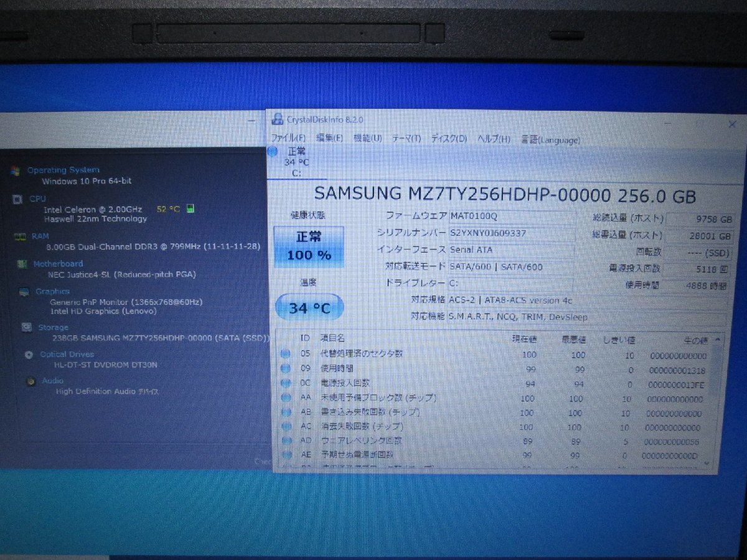Click the status orb for attribute AE
This screenshot has width=747, height=560.
click(x=286, y=454)
